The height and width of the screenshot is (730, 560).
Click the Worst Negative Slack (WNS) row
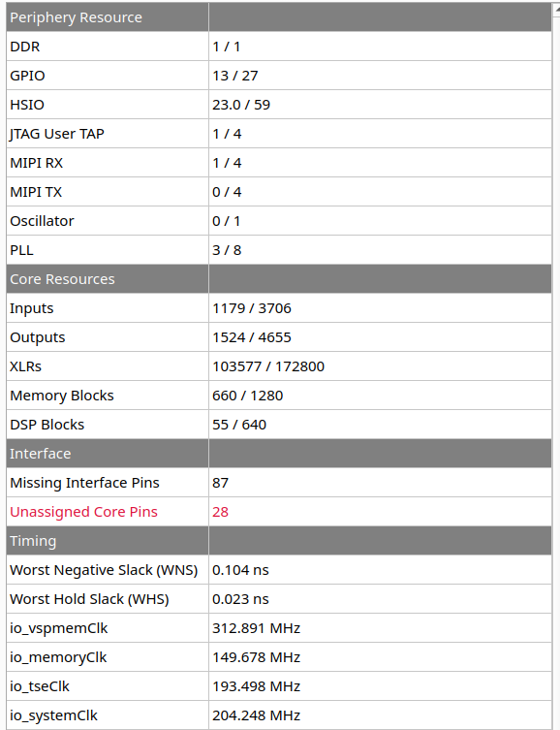click(279, 570)
